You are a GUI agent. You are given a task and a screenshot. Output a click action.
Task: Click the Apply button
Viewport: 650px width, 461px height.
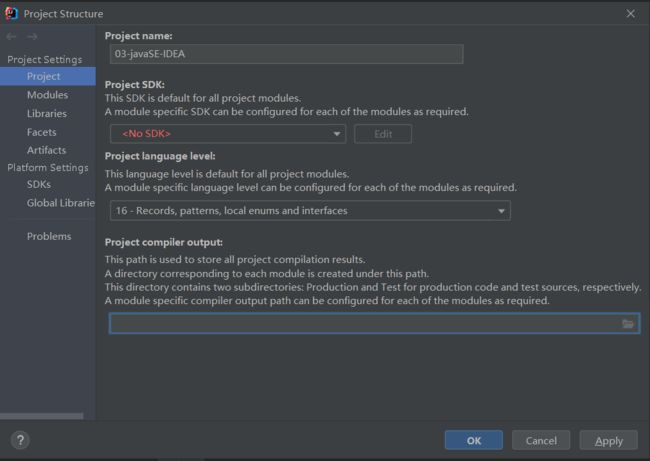609,440
